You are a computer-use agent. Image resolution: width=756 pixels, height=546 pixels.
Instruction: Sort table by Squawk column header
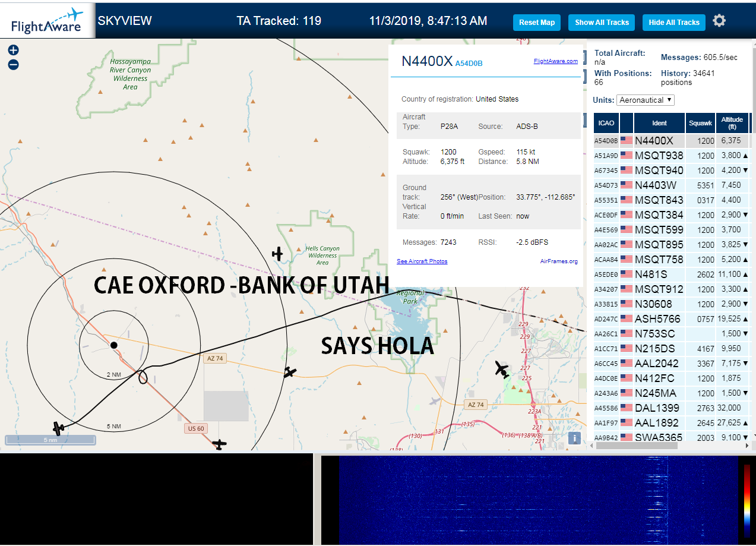pyautogui.click(x=700, y=123)
